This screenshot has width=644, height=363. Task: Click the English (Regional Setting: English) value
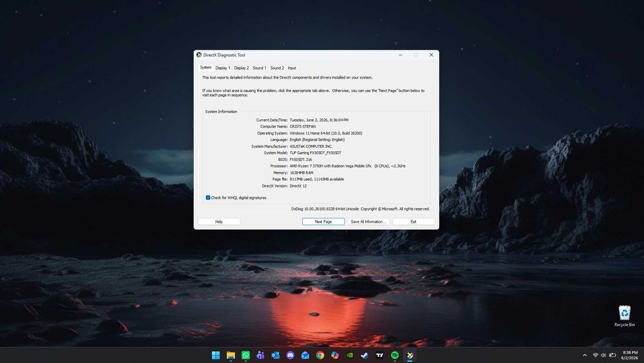click(317, 140)
